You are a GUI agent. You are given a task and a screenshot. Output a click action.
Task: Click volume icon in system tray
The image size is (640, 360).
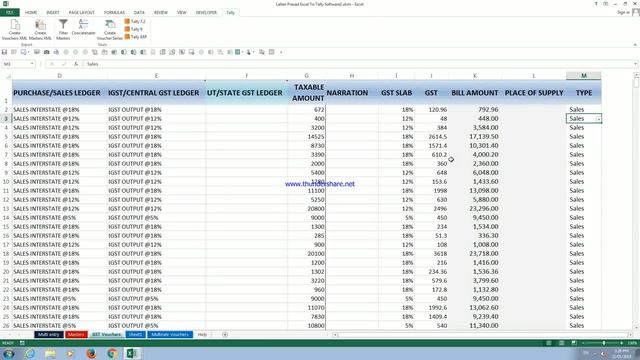tap(603, 354)
